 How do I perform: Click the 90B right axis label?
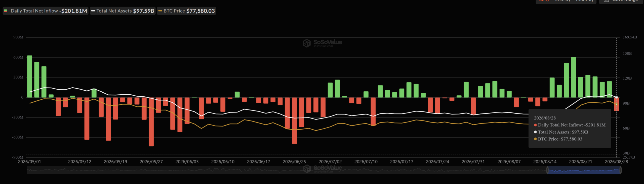626,103
